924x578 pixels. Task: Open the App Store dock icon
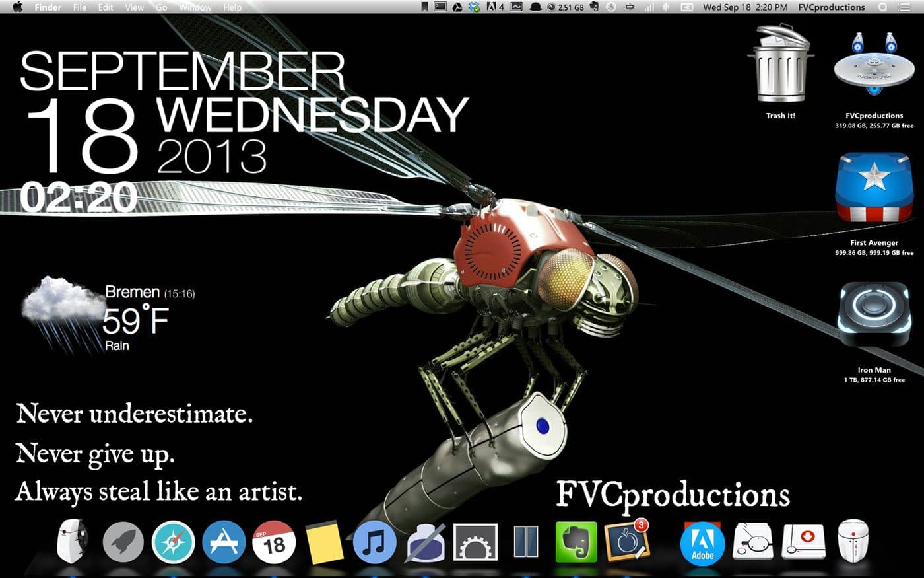(x=224, y=542)
